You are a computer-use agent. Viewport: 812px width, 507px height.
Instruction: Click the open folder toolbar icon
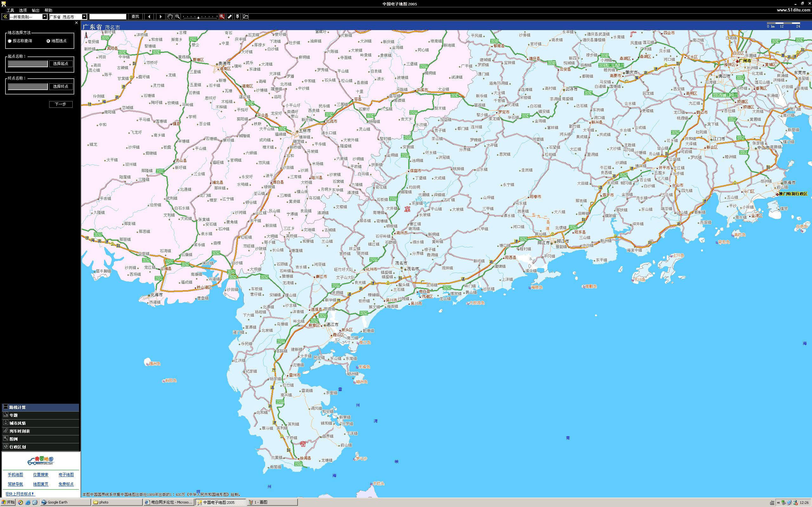[x=246, y=16]
